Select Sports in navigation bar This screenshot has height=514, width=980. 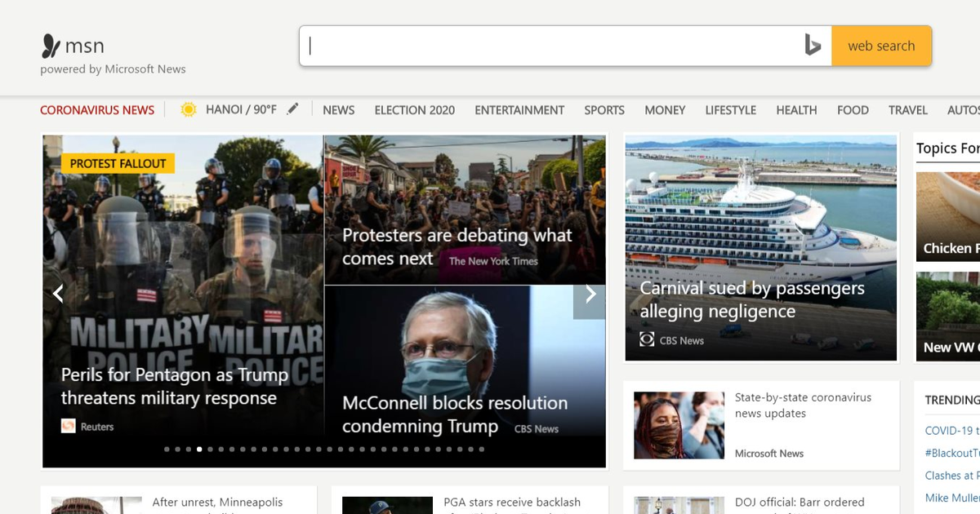click(x=604, y=110)
